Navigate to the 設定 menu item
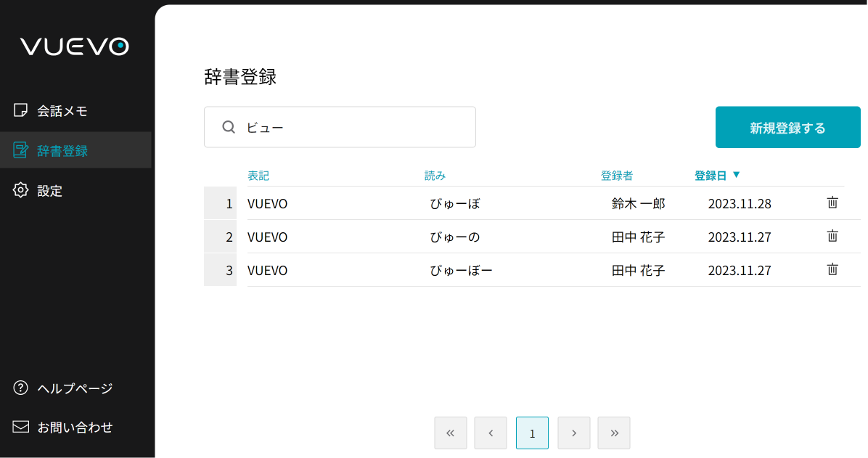Viewport: 868px width, 458px height. click(x=51, y=190)
